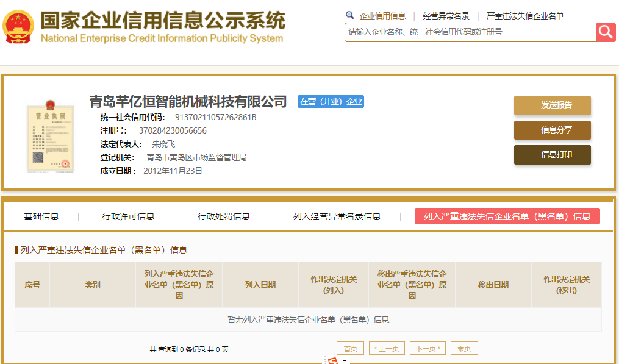Go to 首页 pagination button
This screenshot has width=619, height=364.
pyautogui.click(x=350, y=348)
